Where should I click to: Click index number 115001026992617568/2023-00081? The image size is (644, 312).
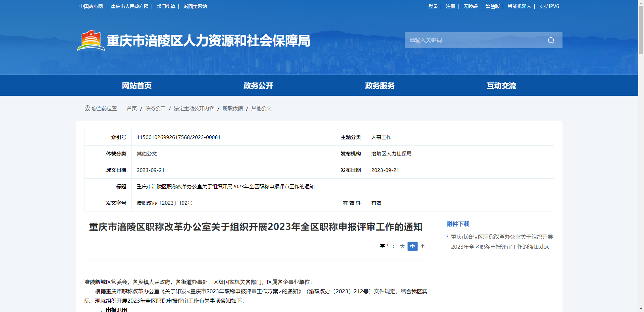[178, 137]
